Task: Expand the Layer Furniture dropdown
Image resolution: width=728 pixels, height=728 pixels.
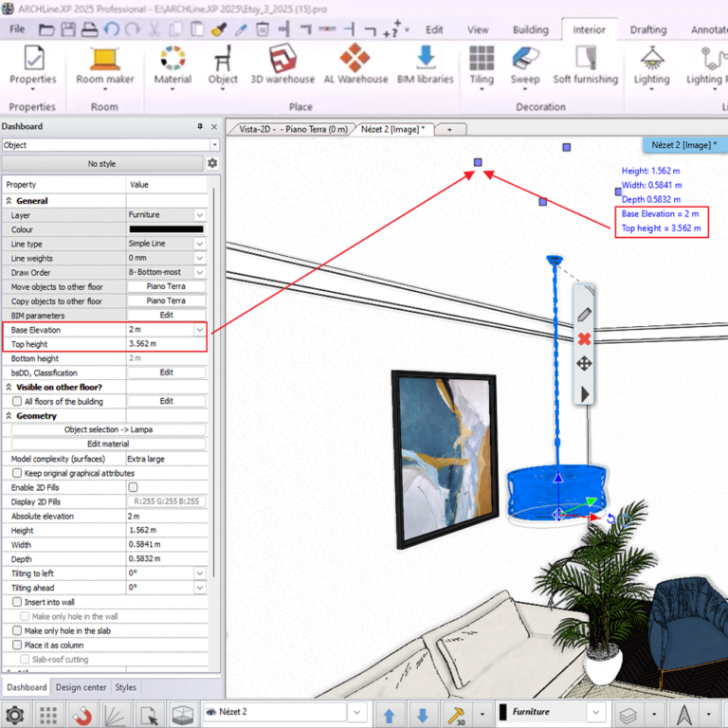Action: point(200,215)
